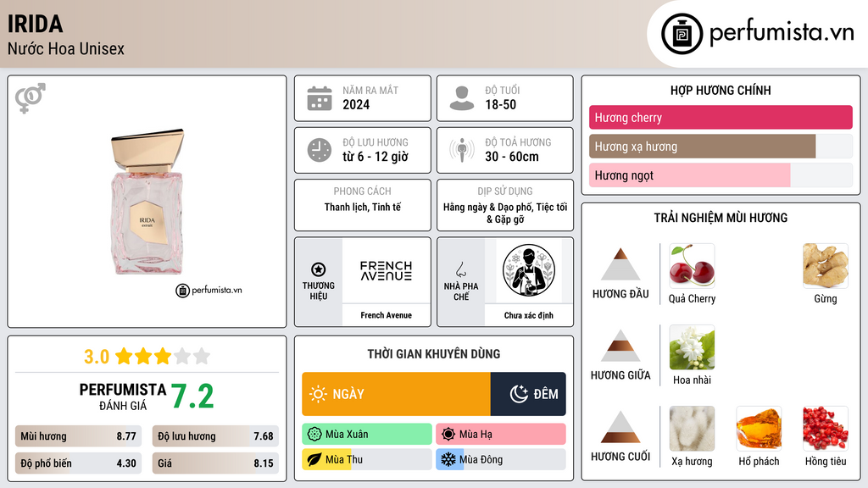Click the Hương cuối pyramid icon
868x488 pixels.
pos(620,427)
